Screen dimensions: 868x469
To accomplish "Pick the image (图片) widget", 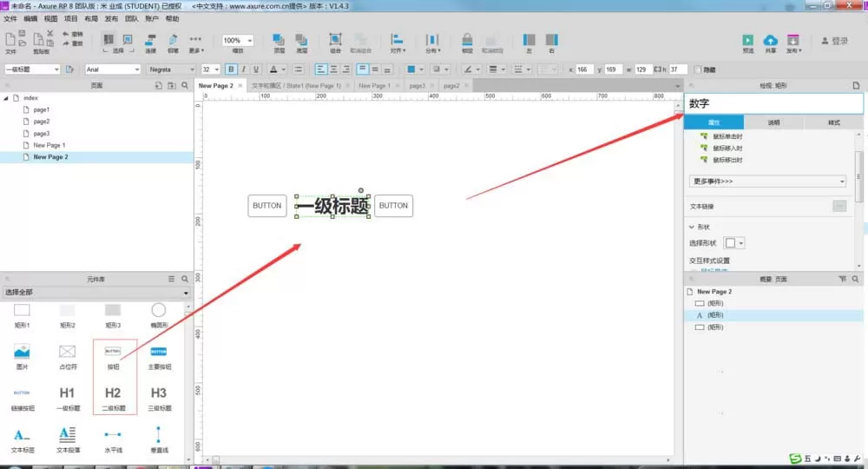I will tap(23, 357).
